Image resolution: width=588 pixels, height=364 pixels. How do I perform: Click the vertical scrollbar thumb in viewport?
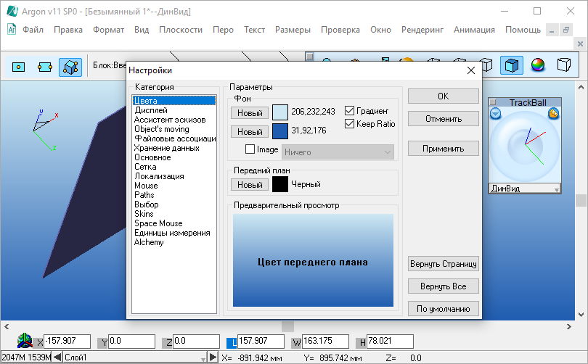click(x=581, y=200)
